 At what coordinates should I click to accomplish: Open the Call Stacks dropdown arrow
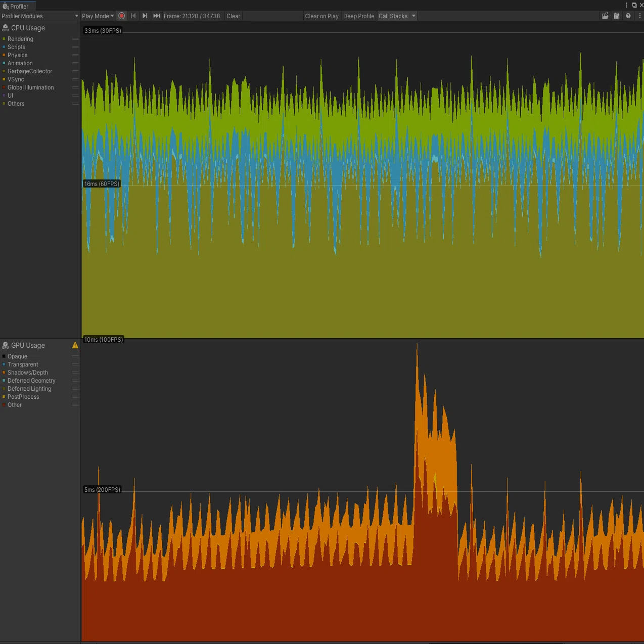pos(413,16)
